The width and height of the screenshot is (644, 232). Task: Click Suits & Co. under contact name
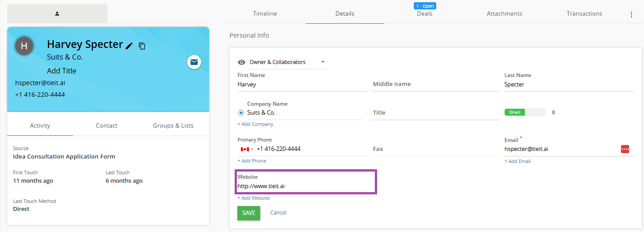(65, 57)
